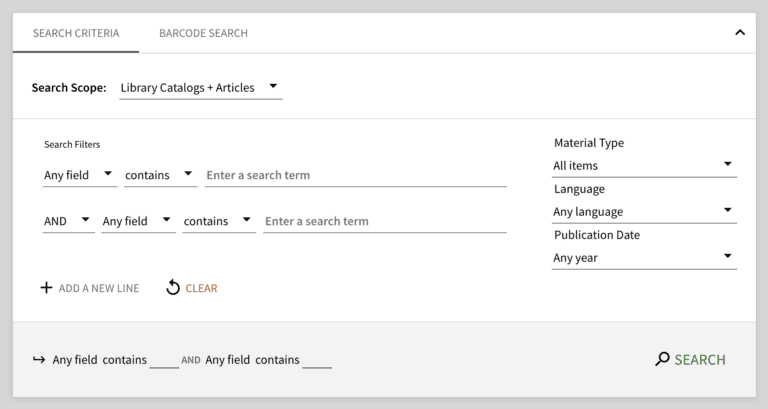Open first row Any field dropdown
The width and height of the screenshot is (768, 409).
pos(79,175)
